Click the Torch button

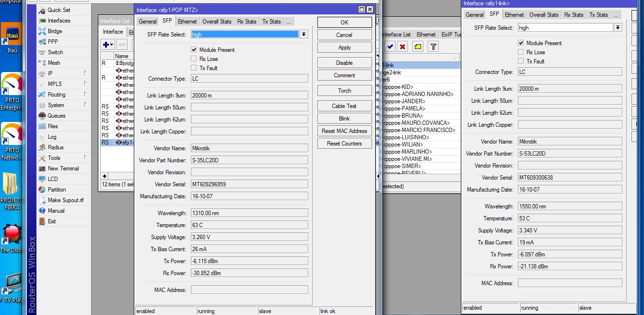344,91
